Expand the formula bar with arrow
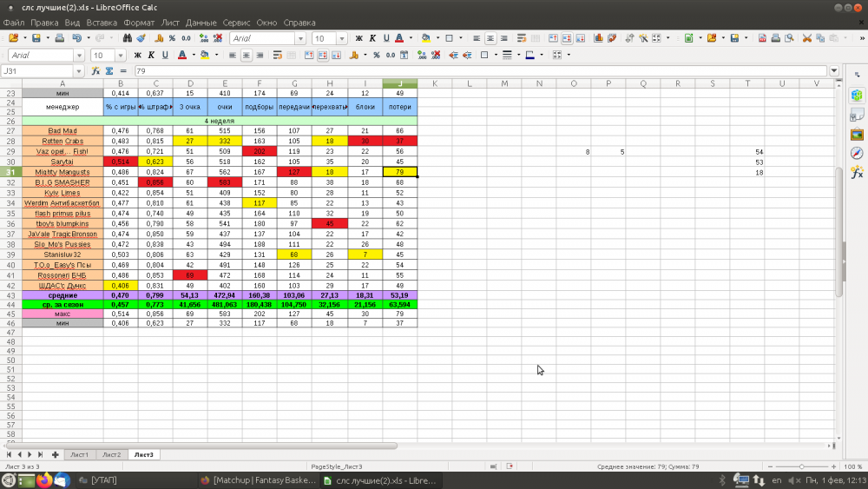The width and height of the screenshot is (868, 489). (x=833, y=71)
